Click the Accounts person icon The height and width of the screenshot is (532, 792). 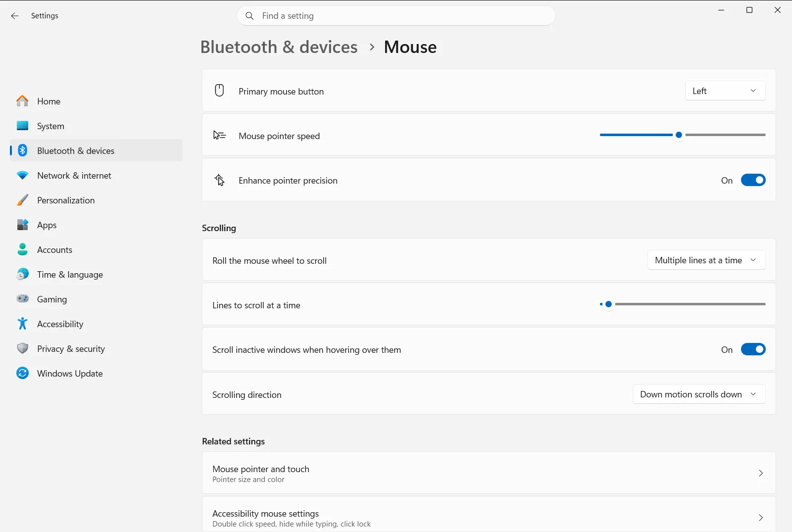[22, 249]
